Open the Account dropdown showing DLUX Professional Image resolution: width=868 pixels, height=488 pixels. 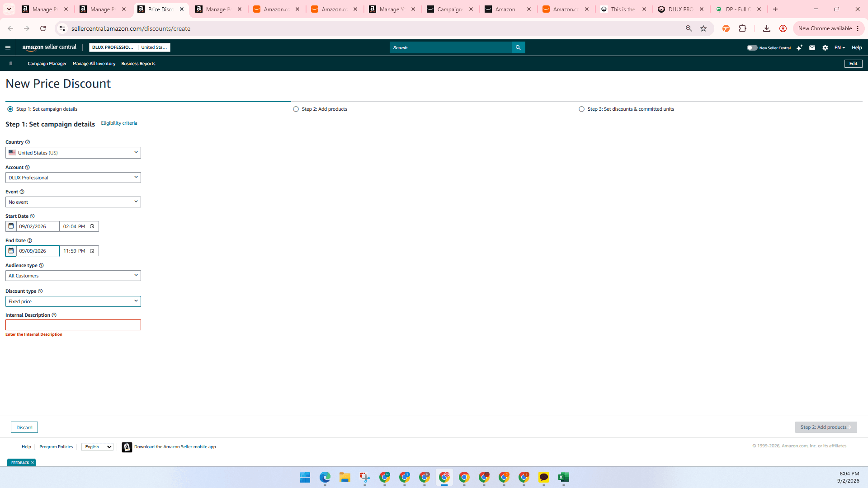coord(73,178)
